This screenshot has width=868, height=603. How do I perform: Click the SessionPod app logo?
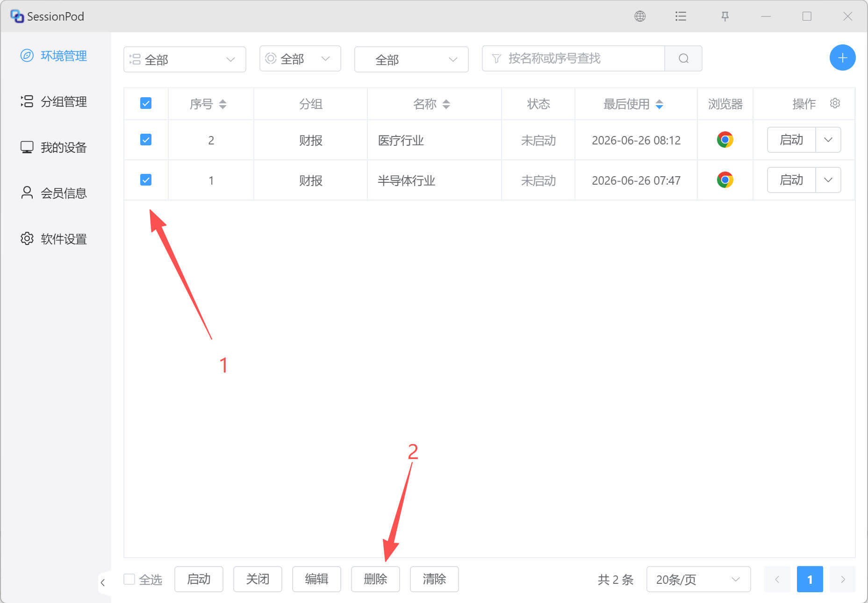(17, 16)
